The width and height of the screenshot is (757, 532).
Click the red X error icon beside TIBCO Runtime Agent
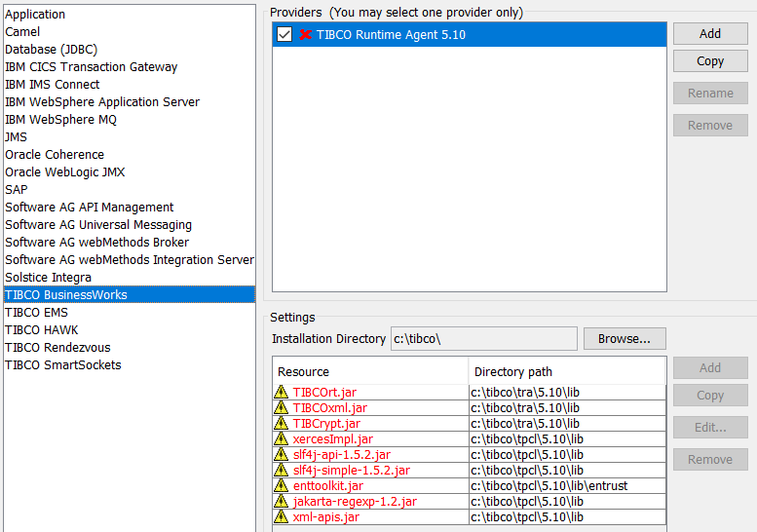click(305, 35)
